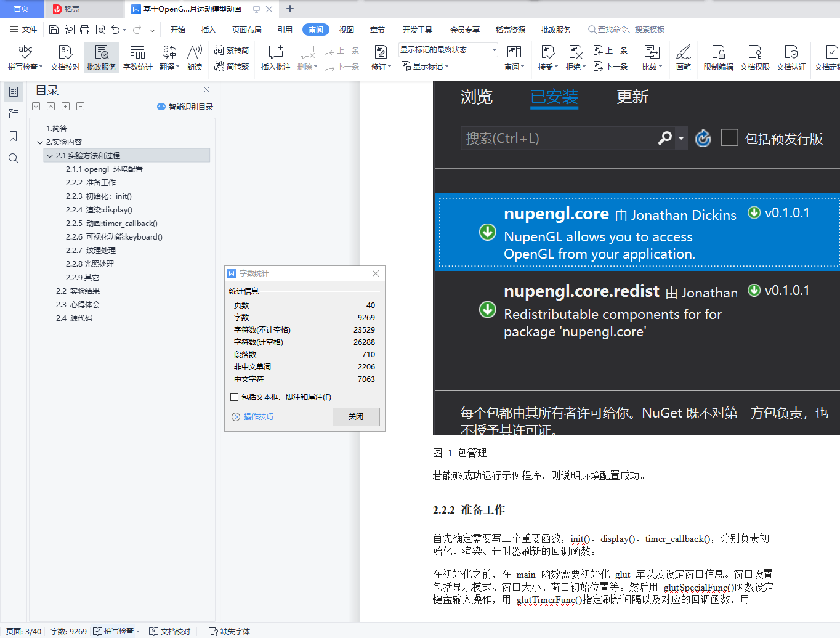Toggle 拼写检查 in the status bar
Screen dimensions: 840x638
click(117, 631)
